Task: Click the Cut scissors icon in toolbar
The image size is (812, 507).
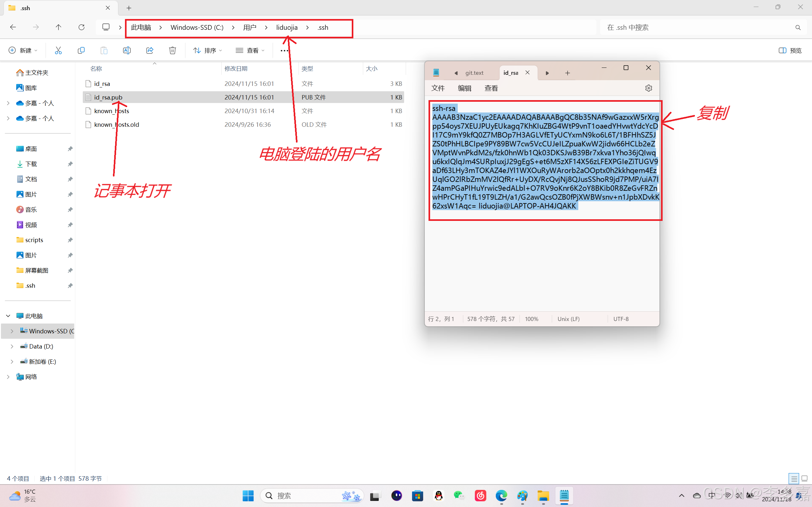Action: pyautogui.click(x=58, y=50)
